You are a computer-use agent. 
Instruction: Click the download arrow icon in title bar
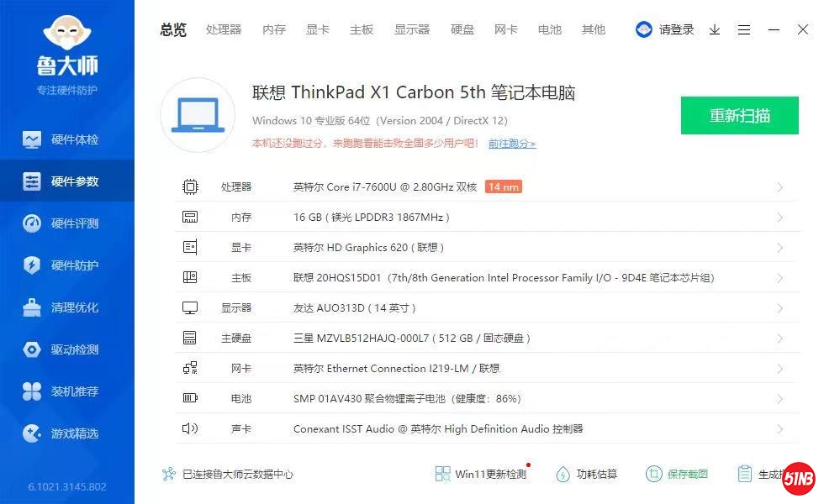coord(715,29)
